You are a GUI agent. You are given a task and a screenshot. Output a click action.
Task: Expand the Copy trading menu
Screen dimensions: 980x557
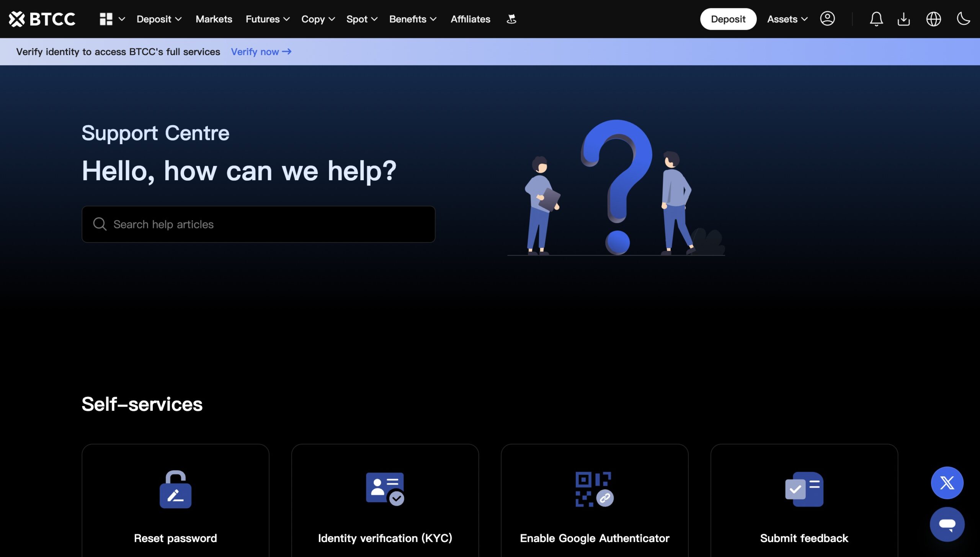pyautogui.click(x=318, y=19)
